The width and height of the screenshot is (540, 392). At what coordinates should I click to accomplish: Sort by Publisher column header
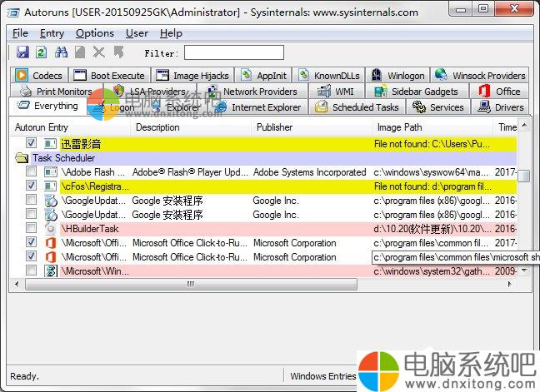click(312, 127)
